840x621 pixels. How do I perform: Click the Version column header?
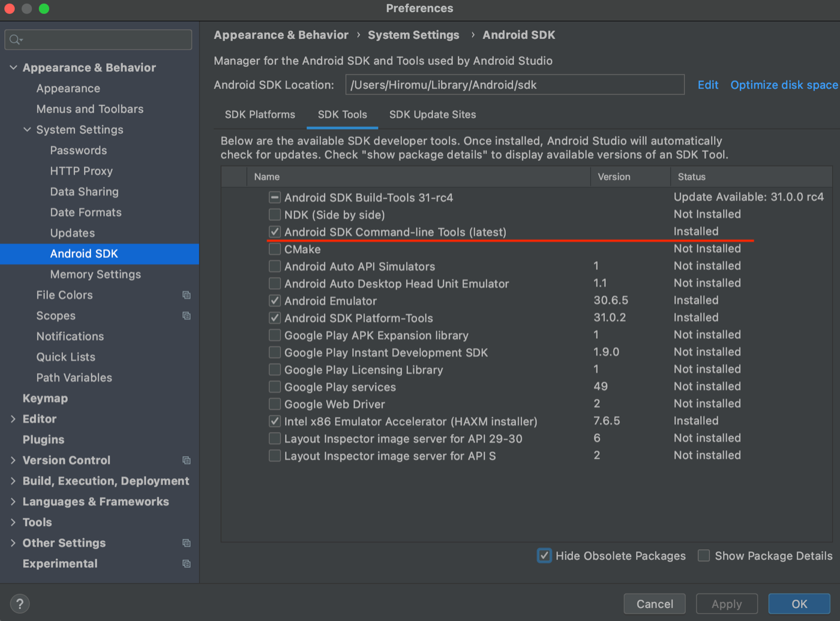[631, 177]
